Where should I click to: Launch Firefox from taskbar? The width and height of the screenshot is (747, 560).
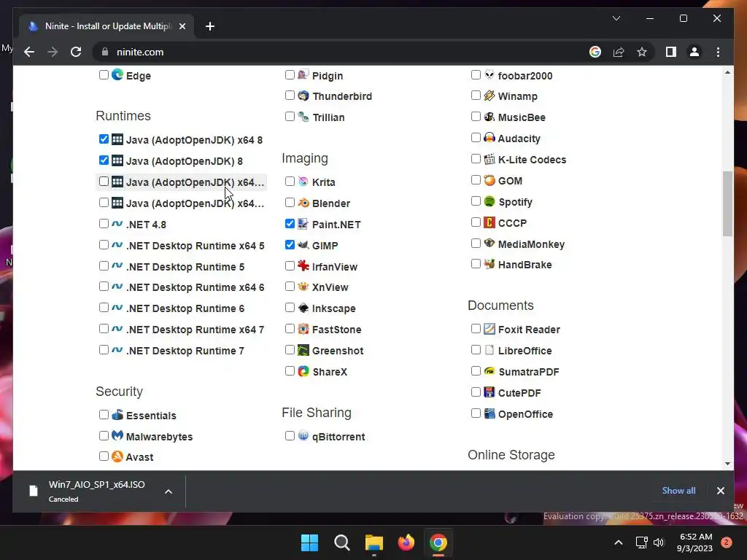point(406,542)
